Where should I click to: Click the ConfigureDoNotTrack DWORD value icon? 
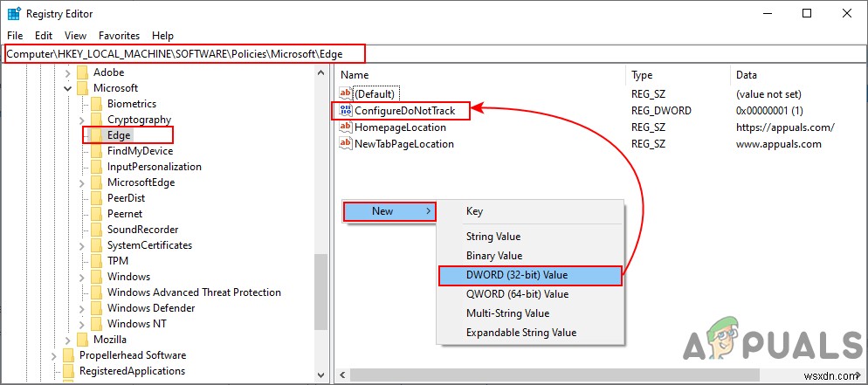pos(346,111)
